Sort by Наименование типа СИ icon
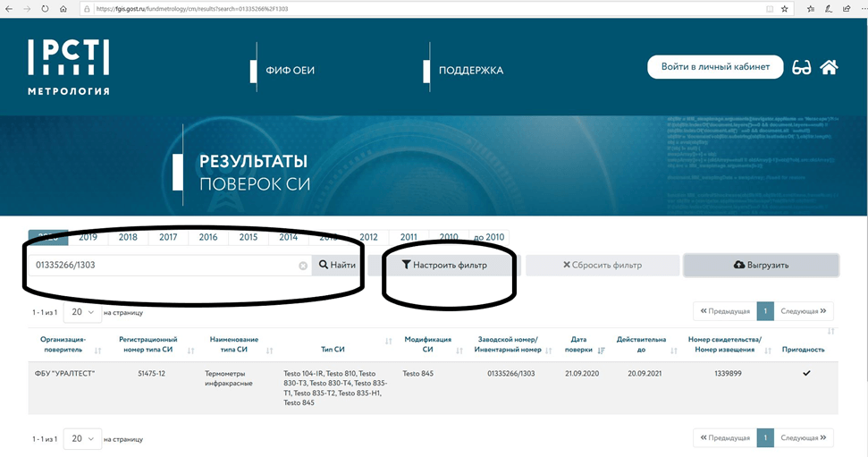 point(270,351)
